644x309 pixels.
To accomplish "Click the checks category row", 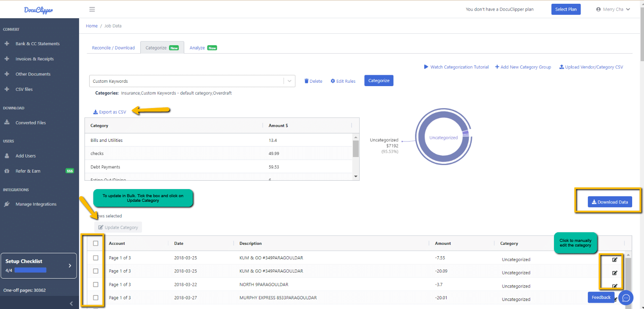I will 218,154.
